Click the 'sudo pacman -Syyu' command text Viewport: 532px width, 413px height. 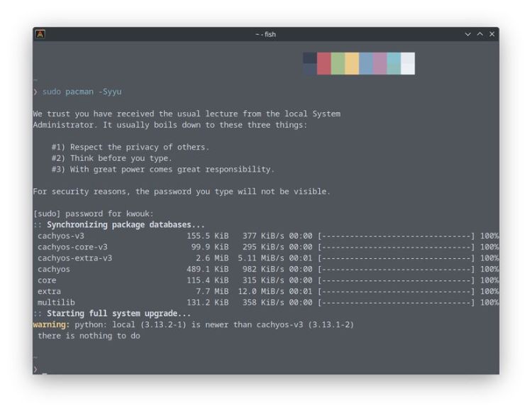[82, 92]
